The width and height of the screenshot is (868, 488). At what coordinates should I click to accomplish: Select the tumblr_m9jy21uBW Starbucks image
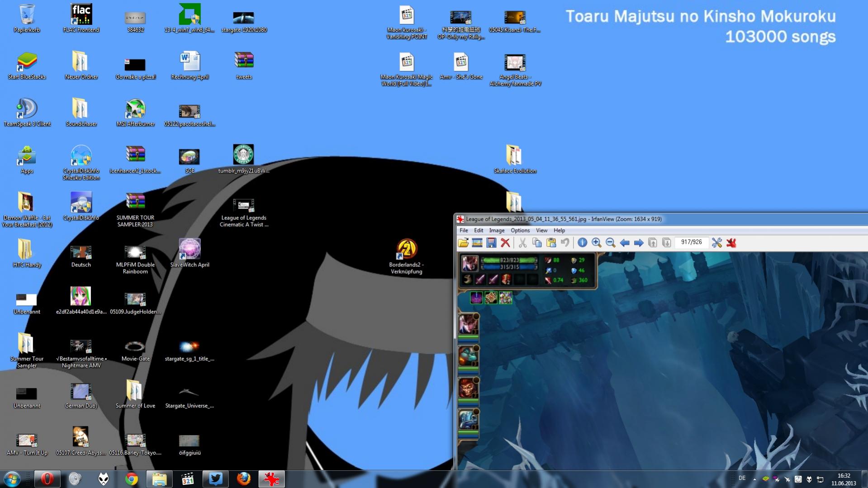coord(244,159)
